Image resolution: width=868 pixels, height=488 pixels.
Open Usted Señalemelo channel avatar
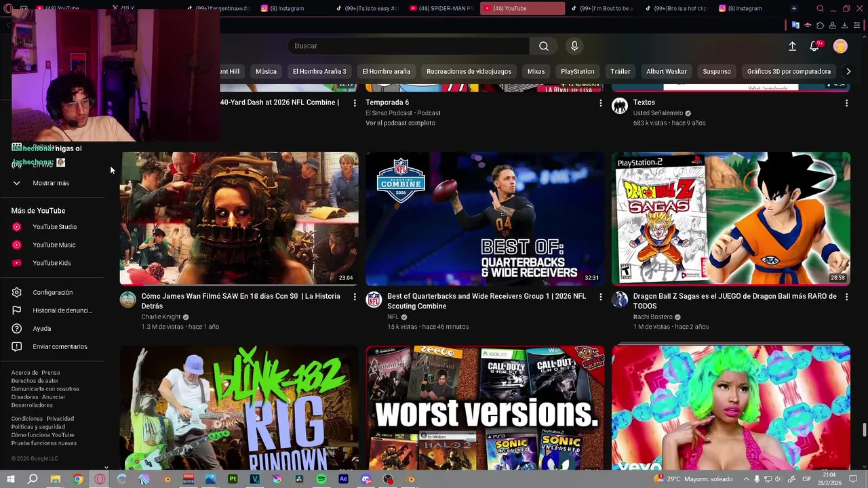click(x=620, y=106)
